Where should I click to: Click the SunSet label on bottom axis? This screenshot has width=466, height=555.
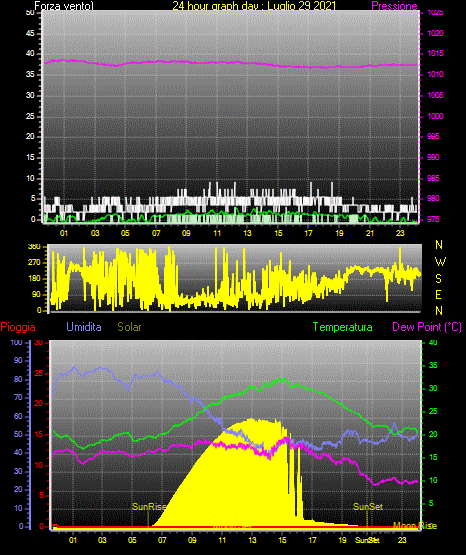coord(367,540)
